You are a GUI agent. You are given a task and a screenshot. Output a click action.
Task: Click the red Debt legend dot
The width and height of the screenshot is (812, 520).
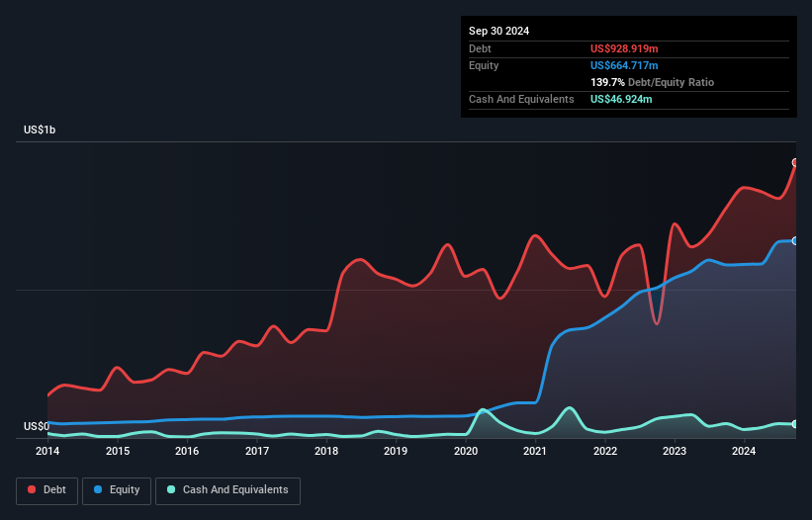(32, 489)
